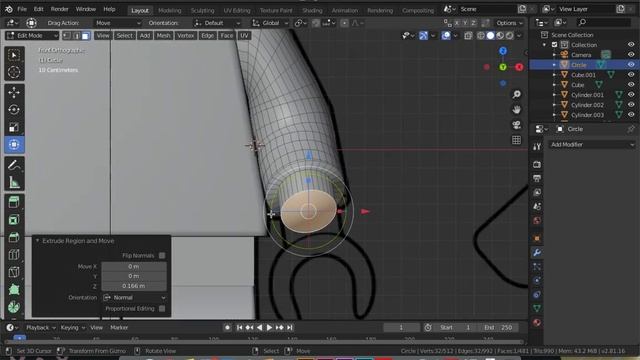Click the red X axis on gizmo

[519, 67]
